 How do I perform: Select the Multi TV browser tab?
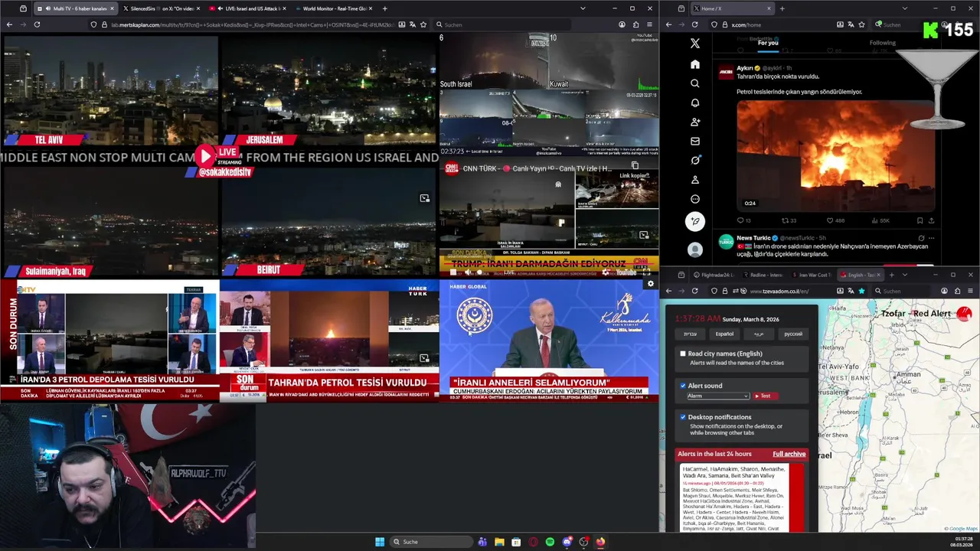(75, 8)
